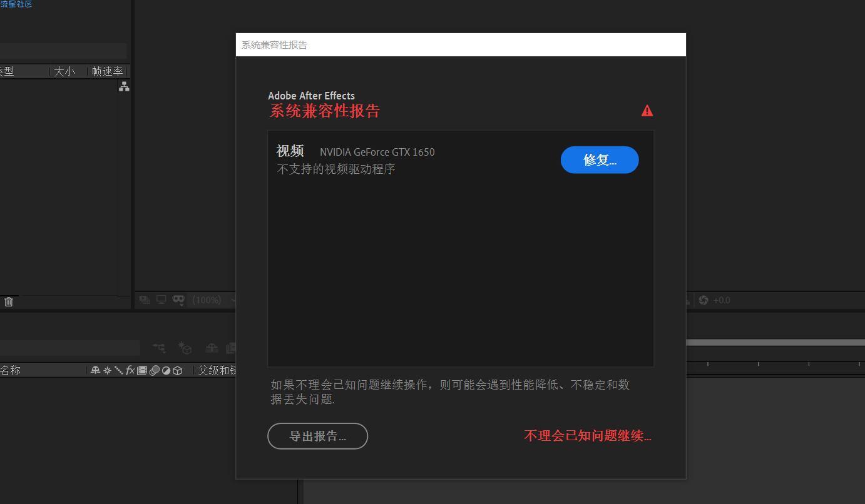Click the quality diagonal switch header icon
Image resolution: width=865 pixels, height=504 pixels.
coord(118,370)
